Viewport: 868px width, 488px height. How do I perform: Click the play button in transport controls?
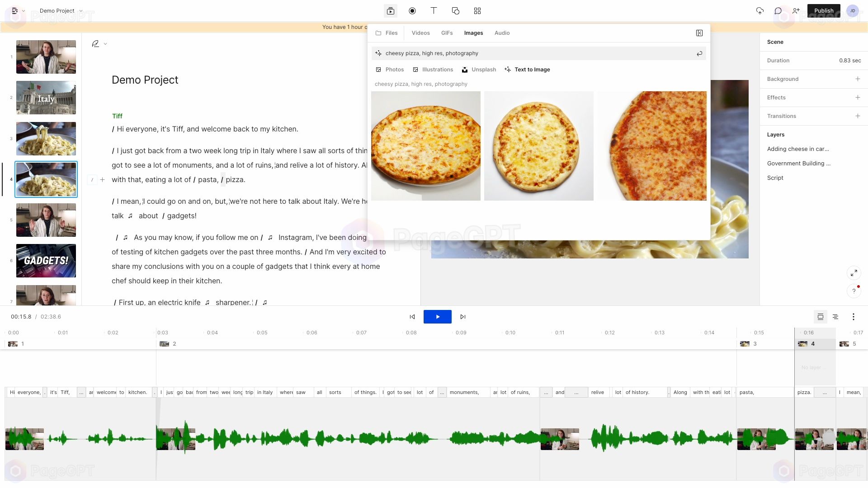coord(437,316)
